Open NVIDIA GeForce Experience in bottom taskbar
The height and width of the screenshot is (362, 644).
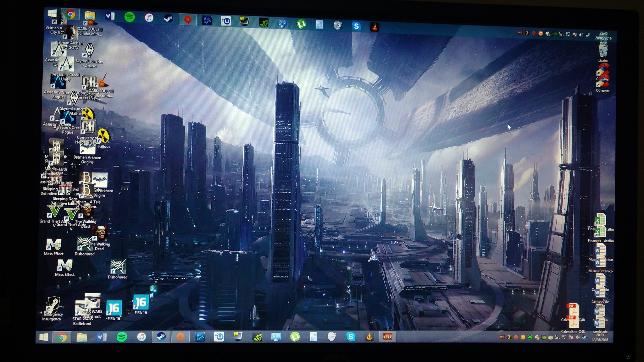(x=257, y=337)
